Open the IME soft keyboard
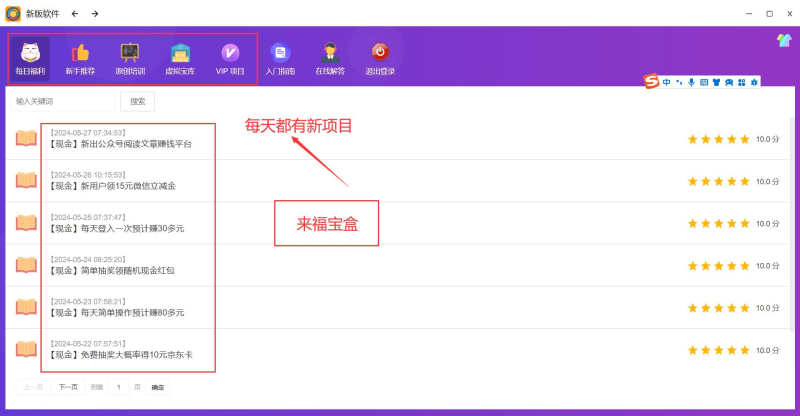 (704, 82)
